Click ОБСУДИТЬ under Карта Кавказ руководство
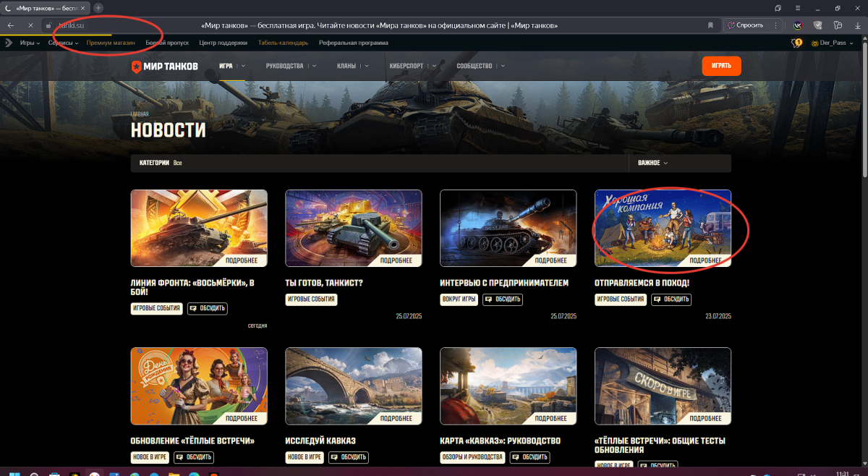Image resolution: width=868 pixels, height=476 pixels. (x=529, y=457)
